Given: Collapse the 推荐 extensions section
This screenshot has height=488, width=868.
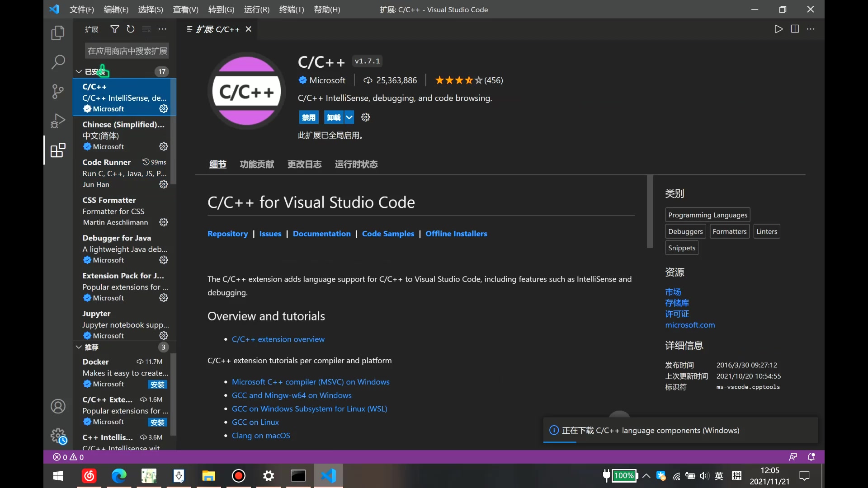Looking at the screenshot, I should pos(78,347).
